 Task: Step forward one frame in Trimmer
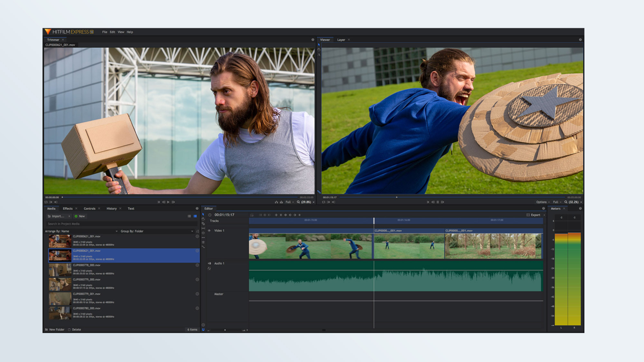(173, 202)
